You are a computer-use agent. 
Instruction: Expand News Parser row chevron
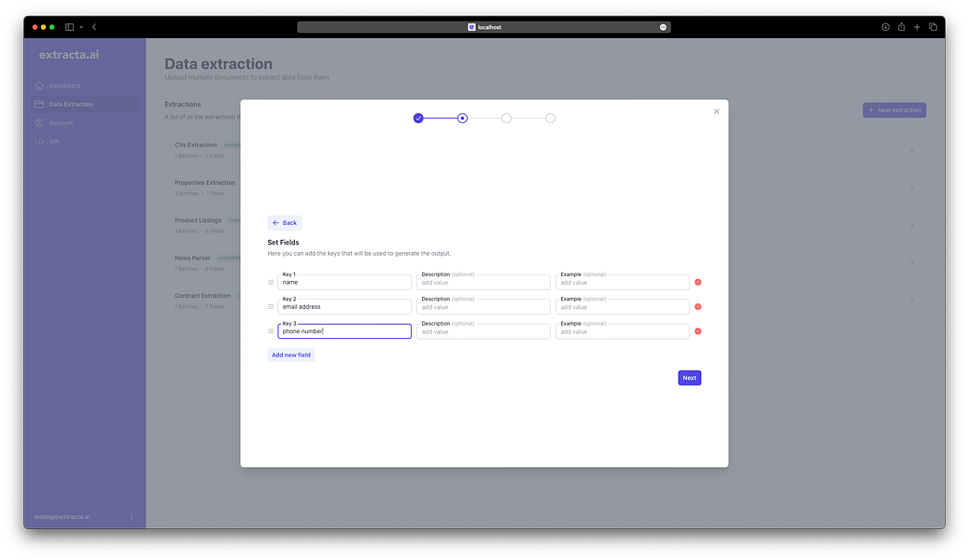pos(911,262)
